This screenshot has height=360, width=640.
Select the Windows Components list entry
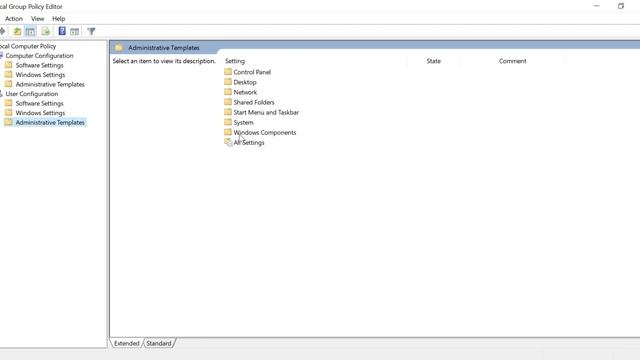click(265, 132)
